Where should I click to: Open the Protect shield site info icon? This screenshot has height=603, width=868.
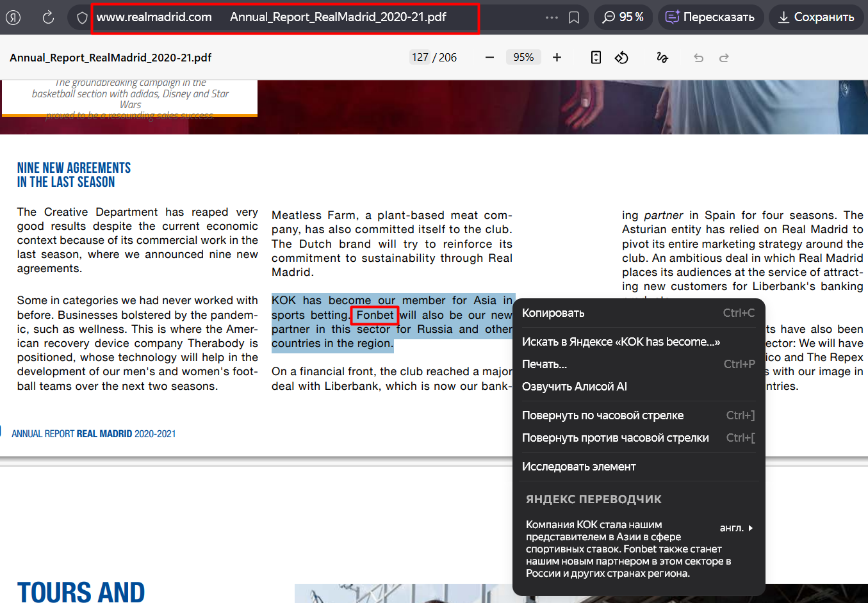[82, 18]
